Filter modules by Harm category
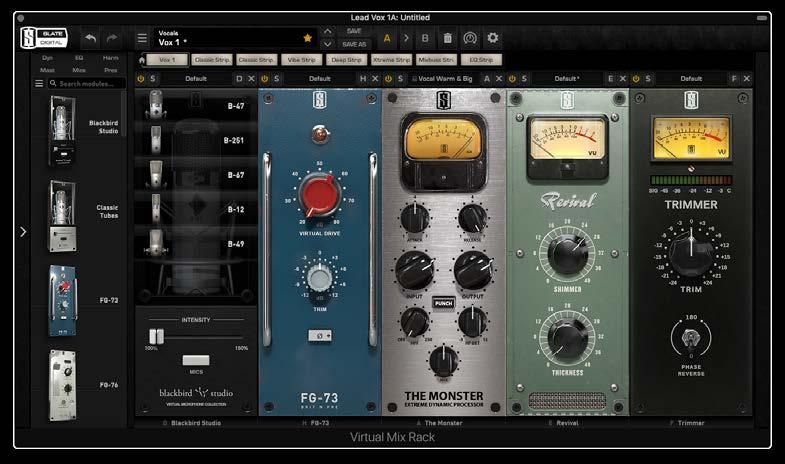The image size is (785, 464). [x=111, y=58]
